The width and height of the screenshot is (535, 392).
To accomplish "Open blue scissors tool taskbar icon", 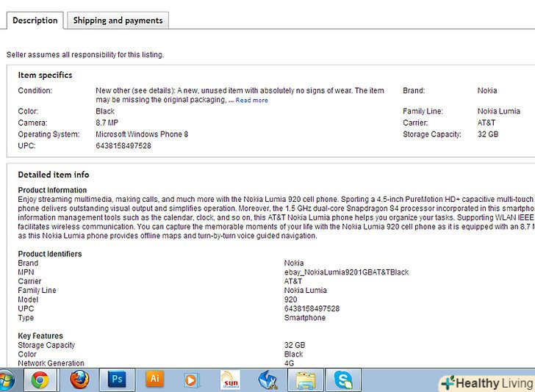I will pyautogui.click(x=268, y=380).
